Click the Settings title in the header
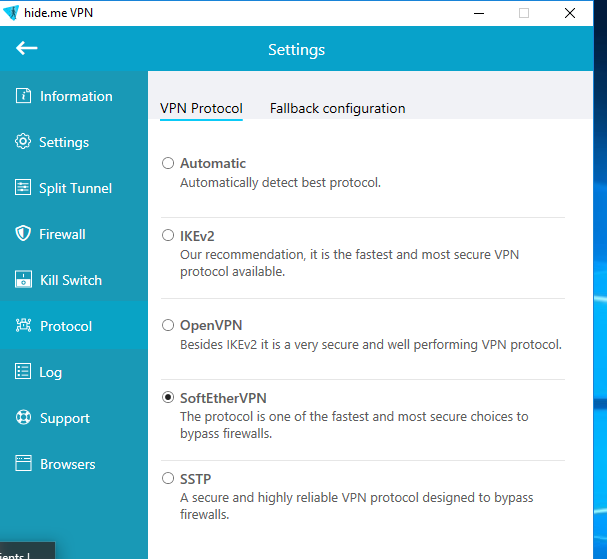This screenshot has width=607, height=559. click(x=297, y=50)
